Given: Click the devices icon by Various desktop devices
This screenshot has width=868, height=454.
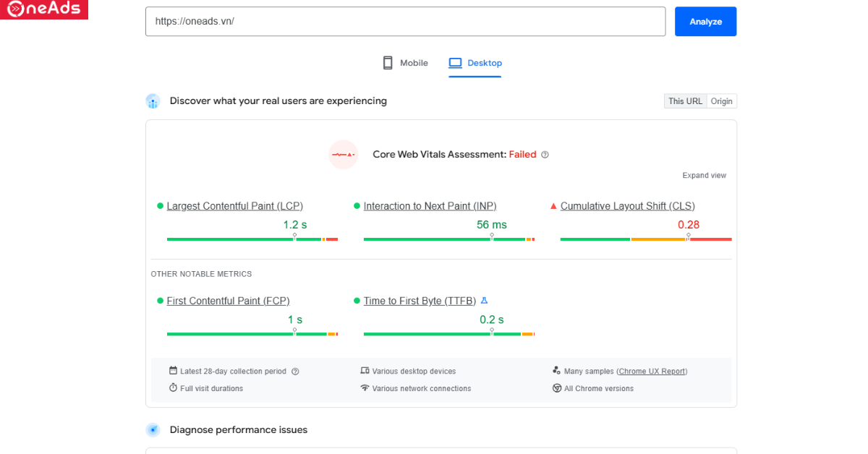Looking at the screenshot, I should 365,371.
